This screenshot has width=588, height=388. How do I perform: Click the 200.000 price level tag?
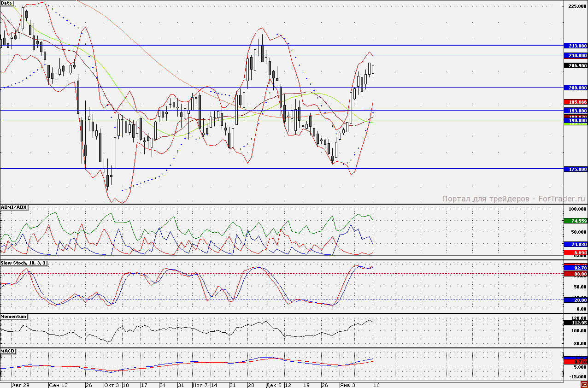pos(576,88)
